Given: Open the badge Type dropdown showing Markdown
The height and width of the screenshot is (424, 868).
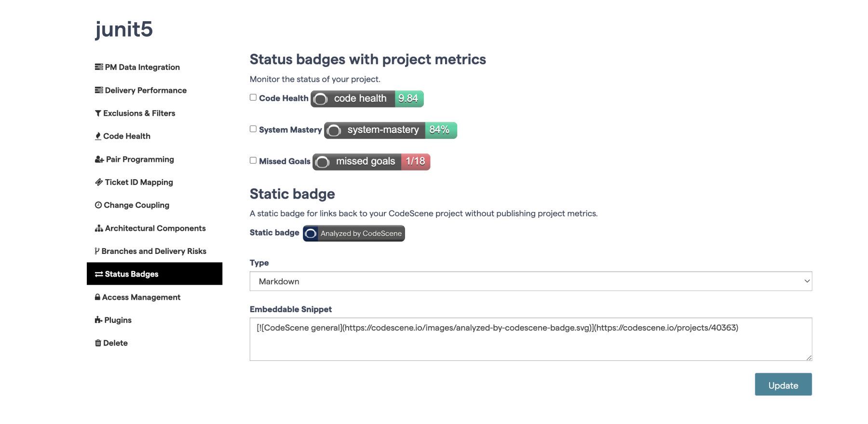Looking at the screenshot, I should point(530,281).
